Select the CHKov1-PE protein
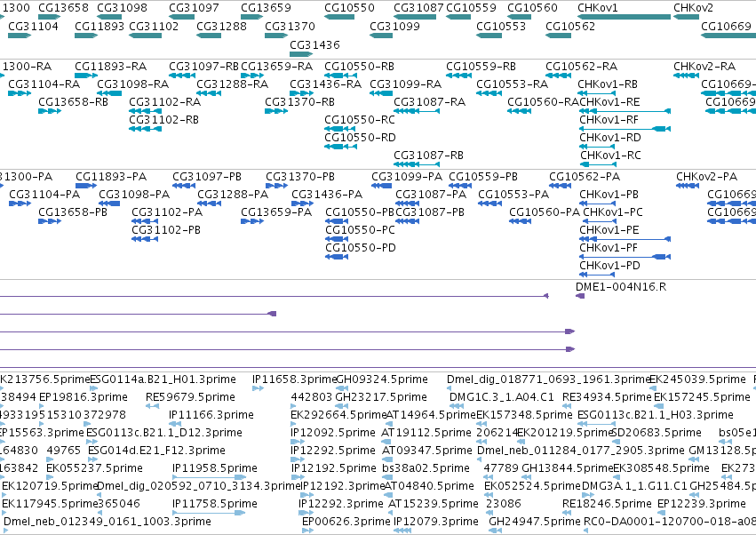Image resolution: width=756 pixels, height=535 pixels. click(625, 239)
